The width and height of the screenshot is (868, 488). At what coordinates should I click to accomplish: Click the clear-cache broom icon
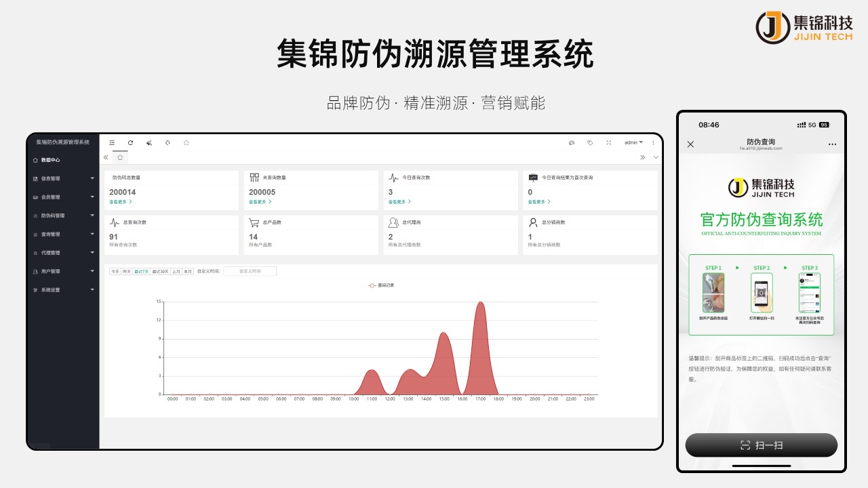[x=149, y=143]
